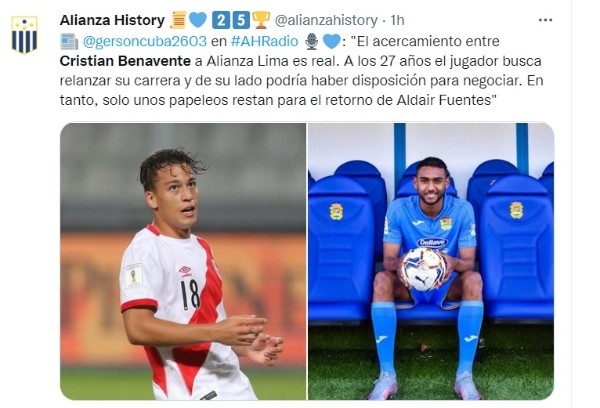This screenshot has height=408, width=600.
Task: Open Aldair Fuentes photo on blue bench
Action: [x=431, y=261]
